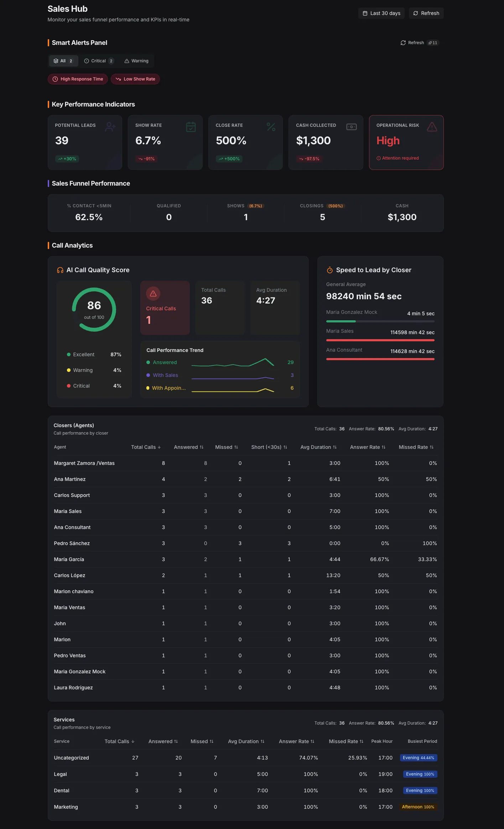Screen dimensions: 504x829
Task: Click the Afternoon 100% badge for Marketing
Action: point(418,807)
